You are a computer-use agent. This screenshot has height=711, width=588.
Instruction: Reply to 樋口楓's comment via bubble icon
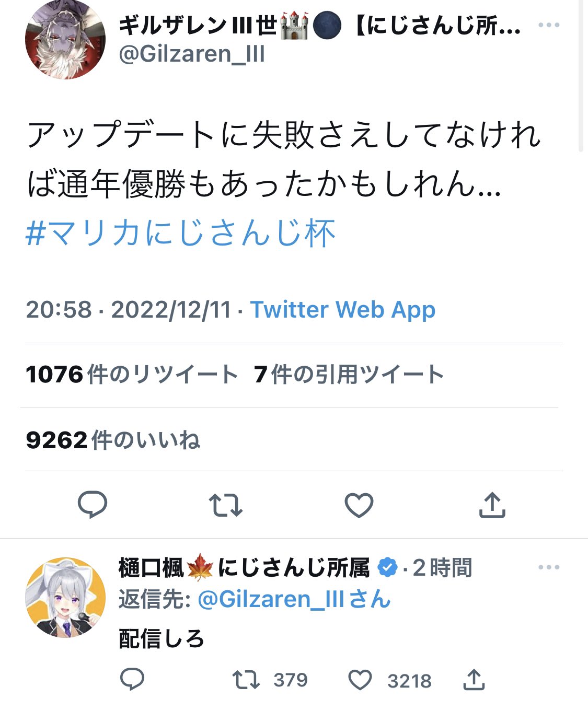coord(132,680)
